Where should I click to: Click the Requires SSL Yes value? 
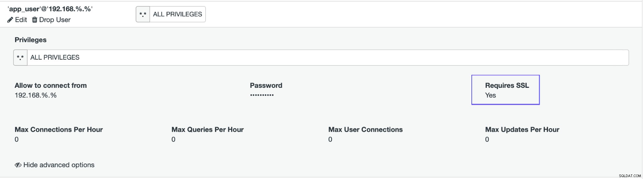tap(490, 95)
